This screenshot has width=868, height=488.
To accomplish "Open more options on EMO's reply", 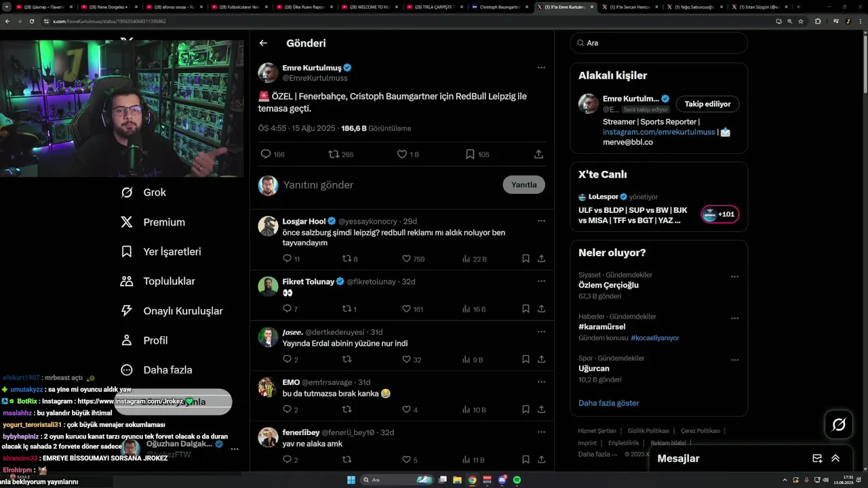I will click(541, 382).
